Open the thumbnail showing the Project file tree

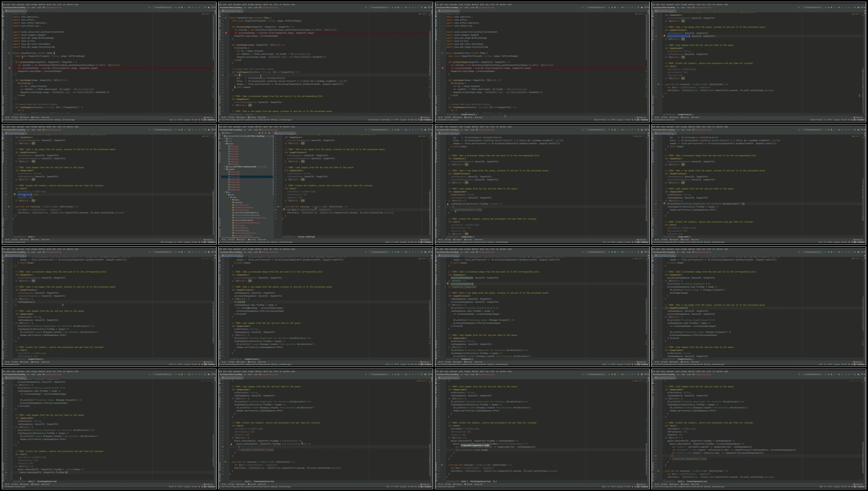pos(325,184)
